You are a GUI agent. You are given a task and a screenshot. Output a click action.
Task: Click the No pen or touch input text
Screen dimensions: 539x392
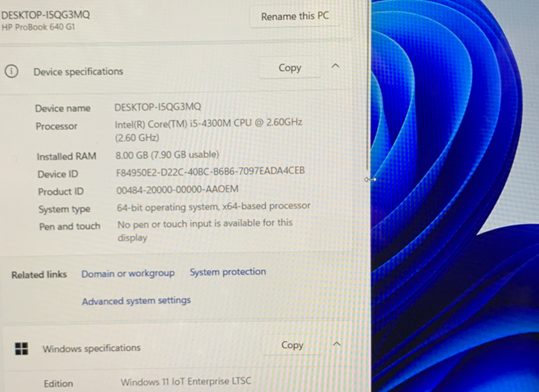point(205,230)
